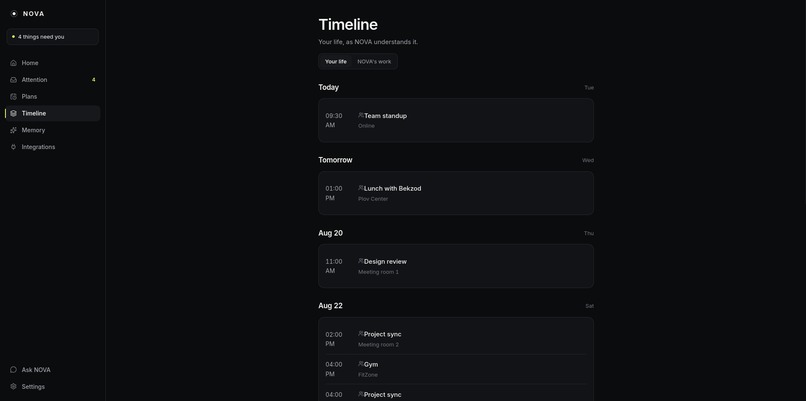Click the Settings gear icon

click(13, 387)
